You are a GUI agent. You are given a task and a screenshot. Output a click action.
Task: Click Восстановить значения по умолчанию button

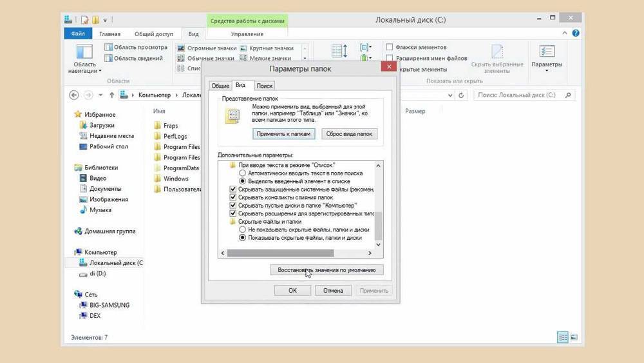[x=327, y=270]
